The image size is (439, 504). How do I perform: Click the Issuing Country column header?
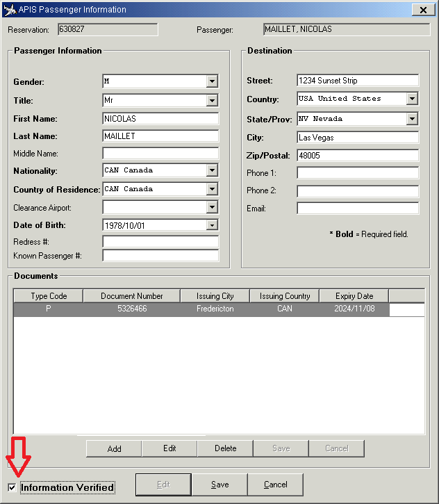pyautogui.click(x=285, y=296)
